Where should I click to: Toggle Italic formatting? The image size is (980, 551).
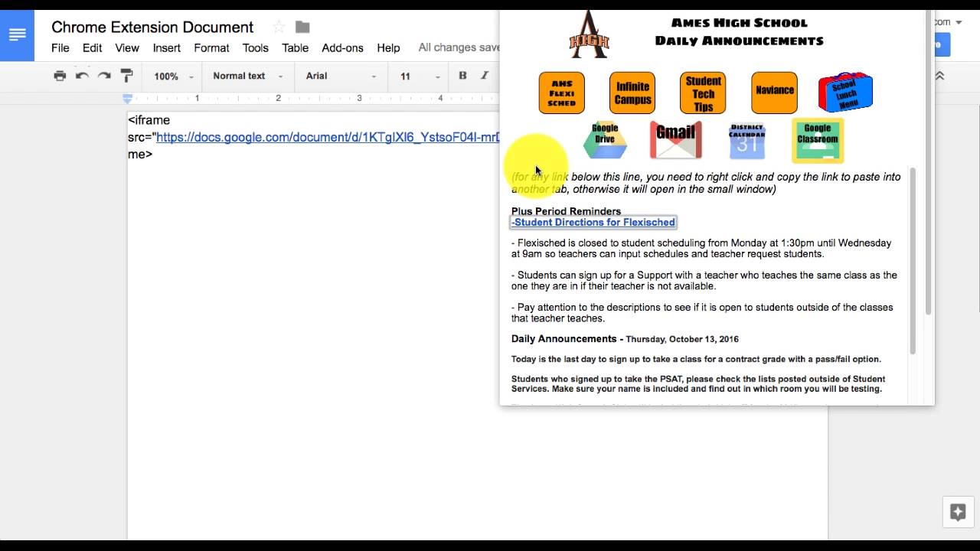[x=484, y=76]
